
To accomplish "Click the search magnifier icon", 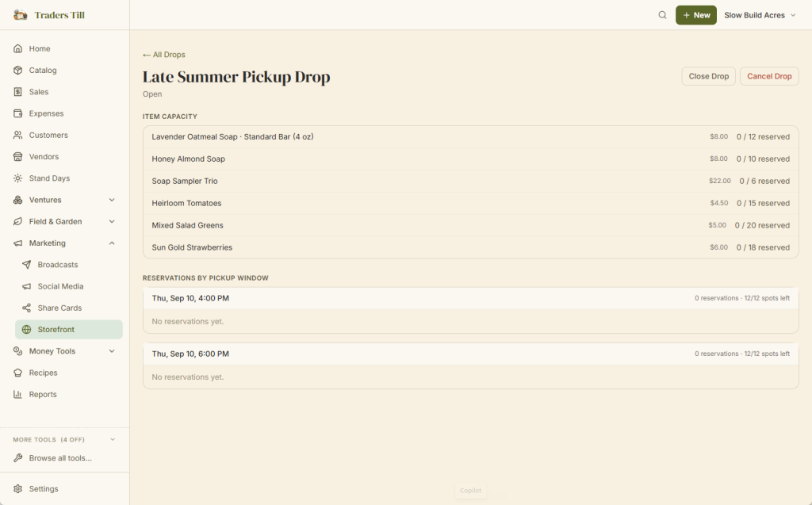I will [662, 15].
